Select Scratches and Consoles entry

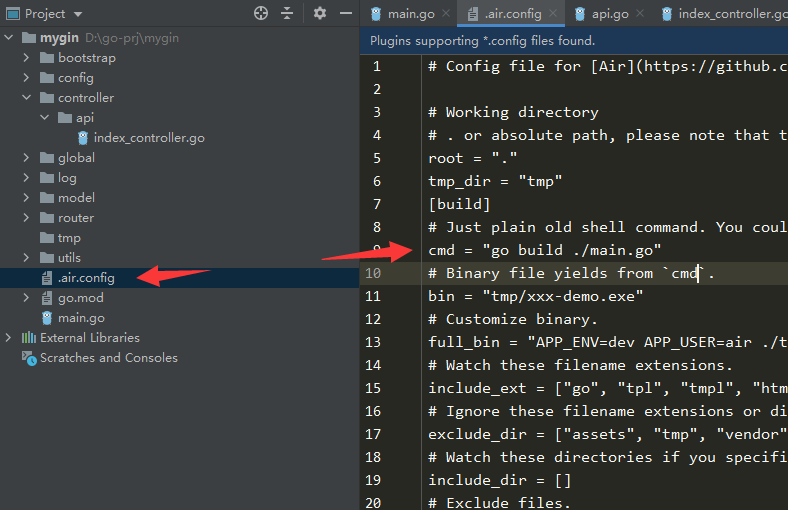point(109,358)
